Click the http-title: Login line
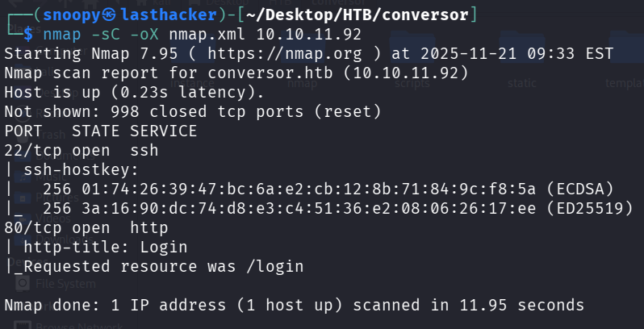644x329 pixels. point(105,247)
